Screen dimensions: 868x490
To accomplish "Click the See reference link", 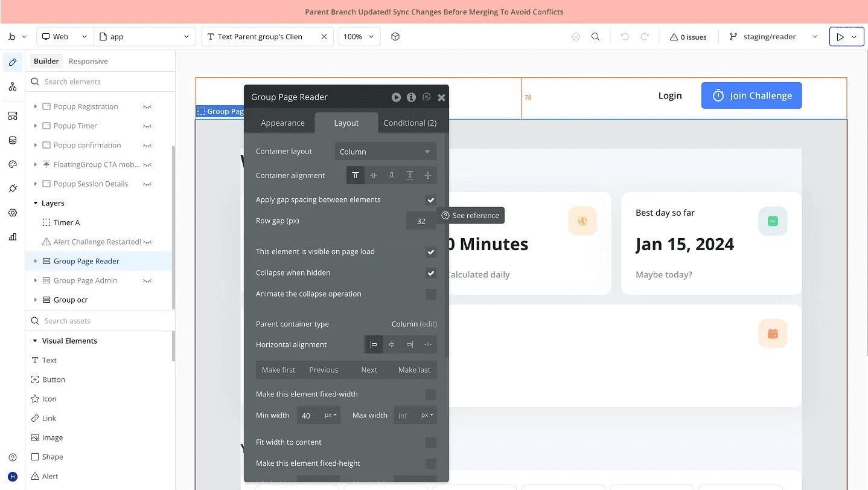I will (470, 216).
